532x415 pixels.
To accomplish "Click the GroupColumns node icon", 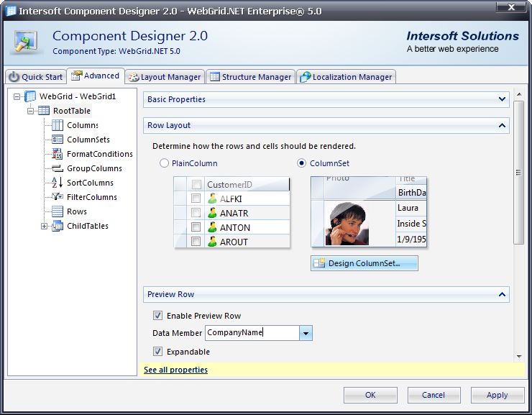I will (58, 168).
